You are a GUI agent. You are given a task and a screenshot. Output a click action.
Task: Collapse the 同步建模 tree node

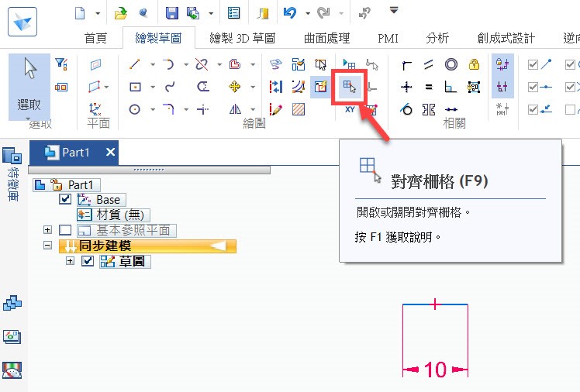(48, 246)
